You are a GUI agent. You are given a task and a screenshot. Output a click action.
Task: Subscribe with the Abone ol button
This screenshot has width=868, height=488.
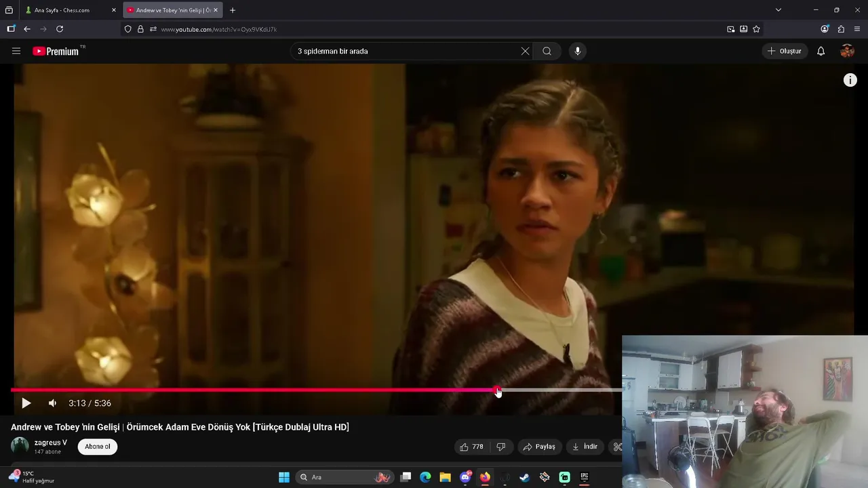(x=98, y=447)
